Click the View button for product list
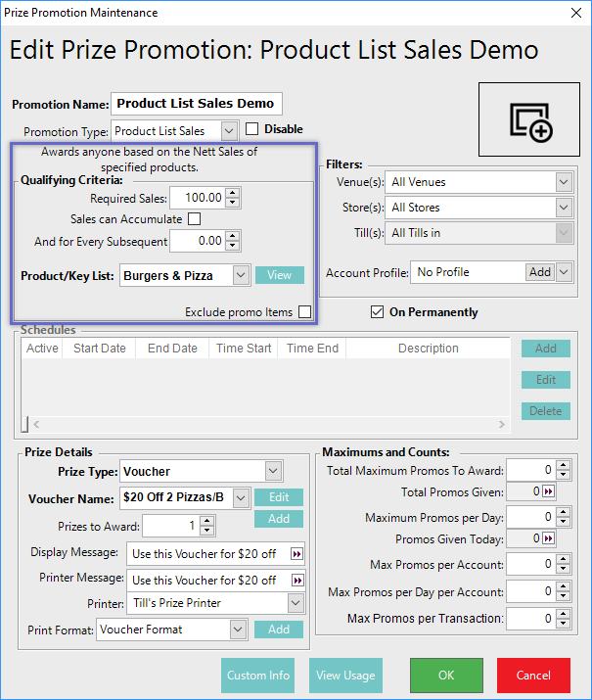 coord(279,275)
